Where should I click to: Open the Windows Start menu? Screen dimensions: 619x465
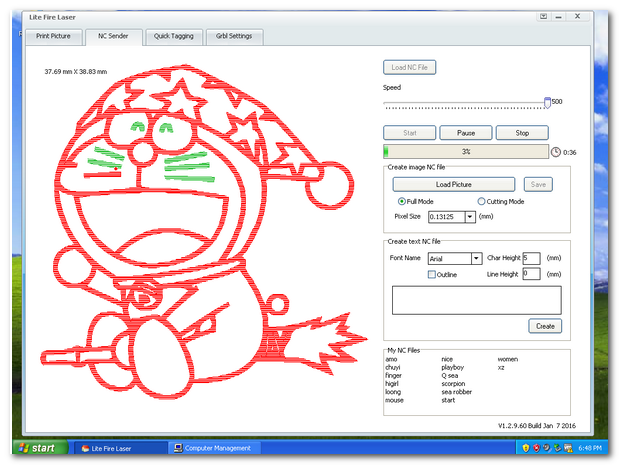coord(41,448)
